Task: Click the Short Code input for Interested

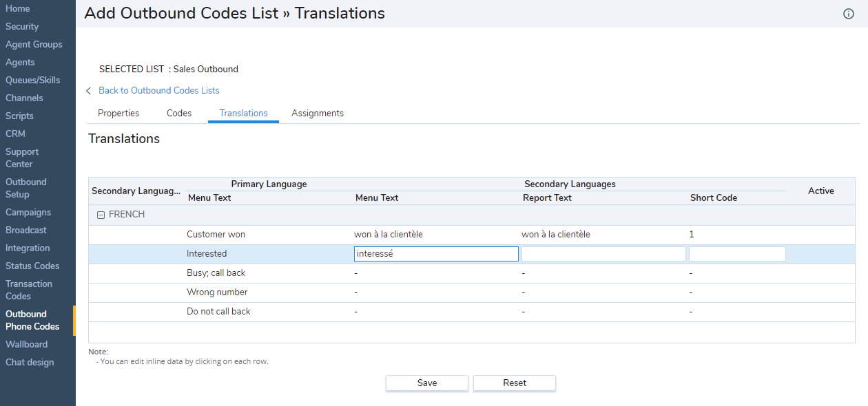Action: 738,254
